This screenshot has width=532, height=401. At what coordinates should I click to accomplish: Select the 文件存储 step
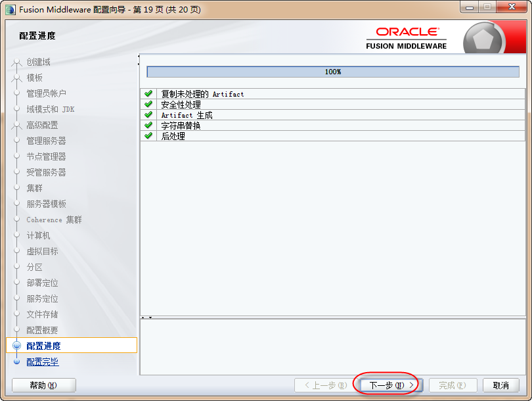43,314
